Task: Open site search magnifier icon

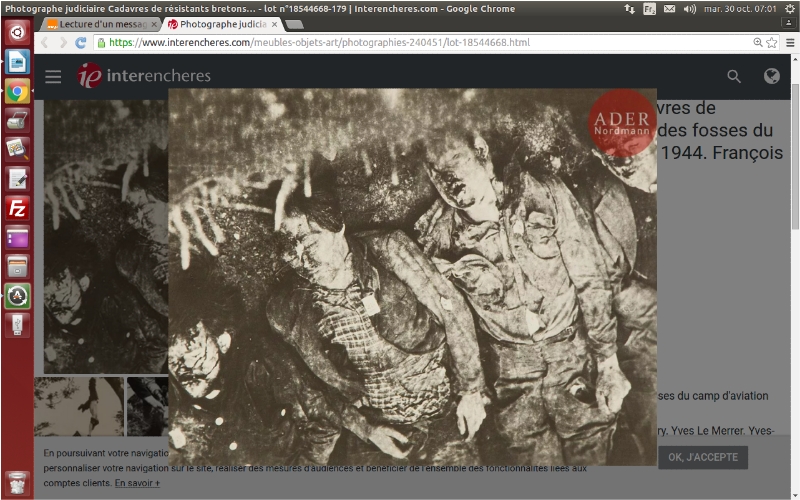Action: (734, 77)
